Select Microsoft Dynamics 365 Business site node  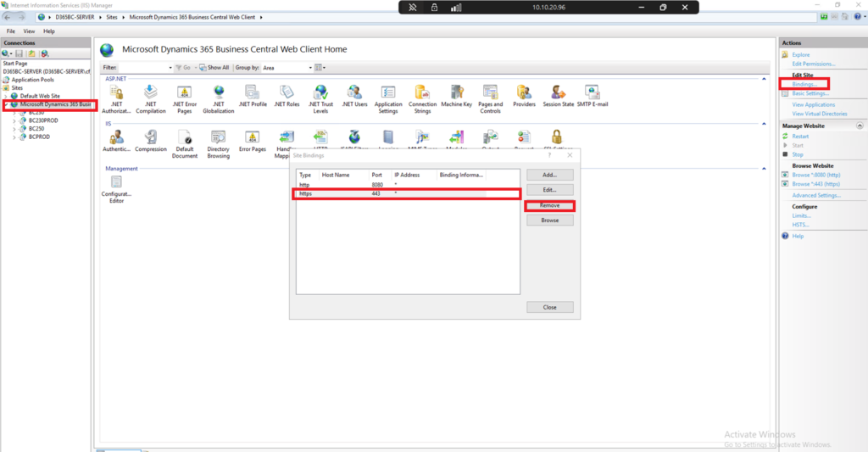coord(55,104)
